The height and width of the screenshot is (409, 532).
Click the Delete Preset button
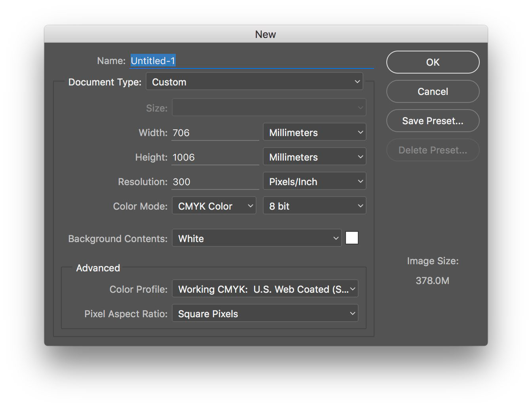pyautogui.click(x=433, y=150)
